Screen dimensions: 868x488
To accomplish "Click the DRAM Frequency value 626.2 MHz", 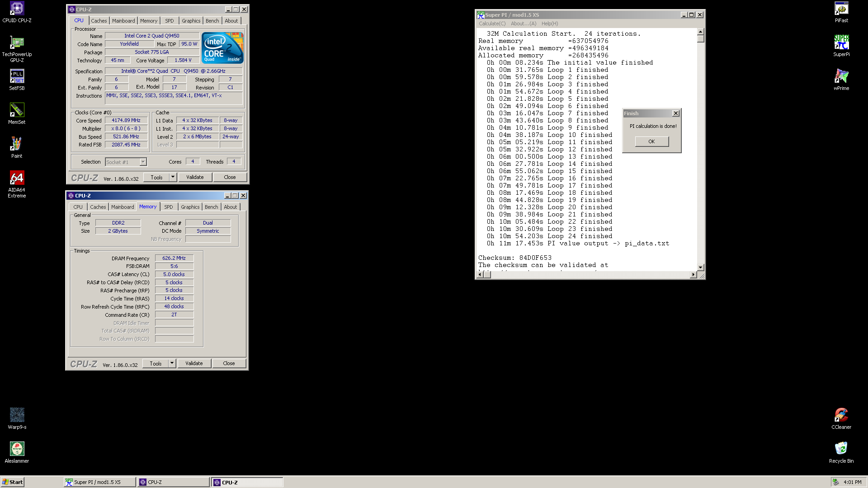I will point(174,258).
